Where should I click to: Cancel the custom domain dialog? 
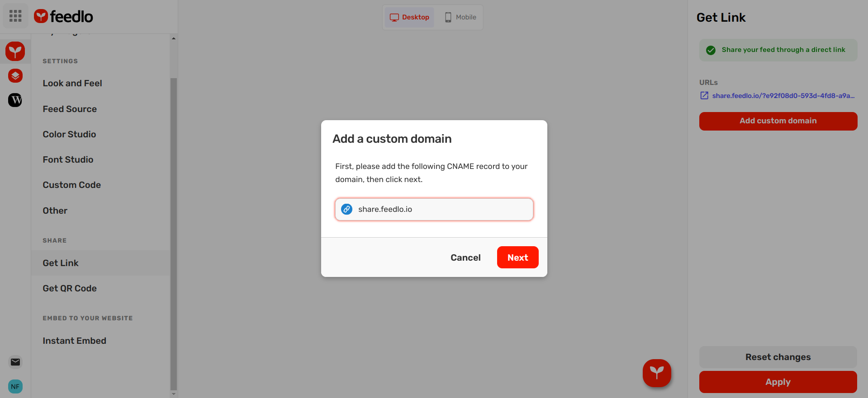pyautogui.click(x=465, y=258)
